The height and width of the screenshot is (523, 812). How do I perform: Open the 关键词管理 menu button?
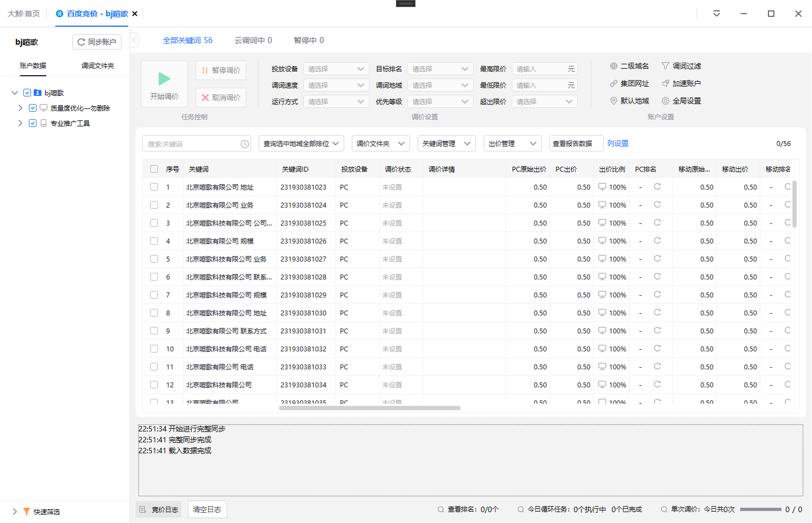[447, 143]
